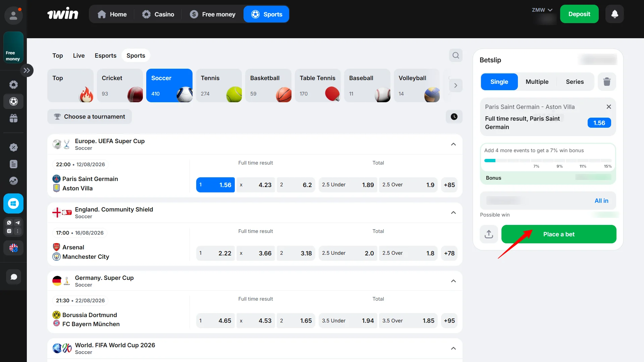Viewport: 644px width, 362px height.
Task: Clear betslip with trash icon
Action: tap(607, 82)
